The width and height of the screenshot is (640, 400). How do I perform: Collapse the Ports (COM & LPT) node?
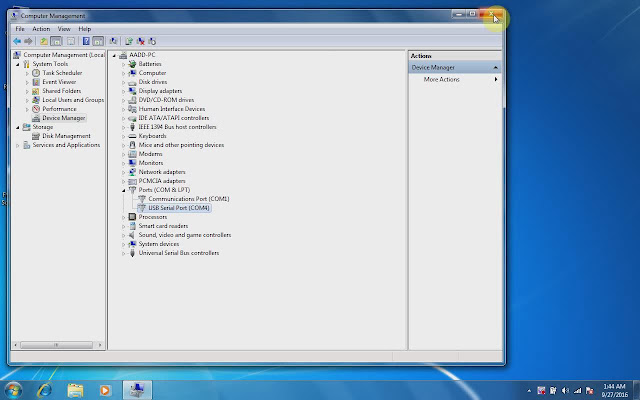[x=124, y=190]
